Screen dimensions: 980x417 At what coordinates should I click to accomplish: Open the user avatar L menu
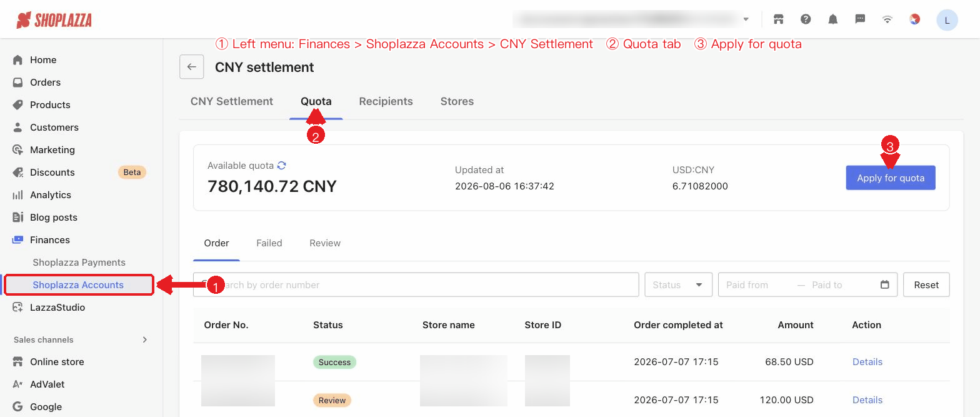[x=947, y=20]
